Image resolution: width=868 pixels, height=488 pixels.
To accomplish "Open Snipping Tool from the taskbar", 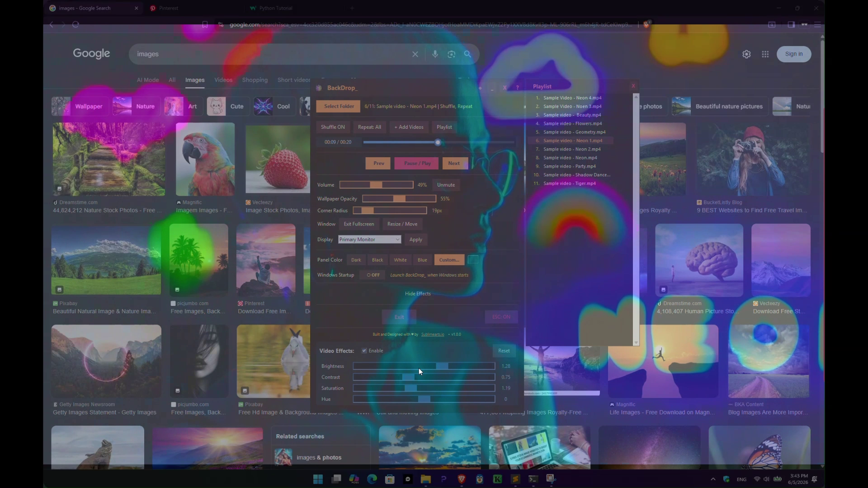I will 551,479.
